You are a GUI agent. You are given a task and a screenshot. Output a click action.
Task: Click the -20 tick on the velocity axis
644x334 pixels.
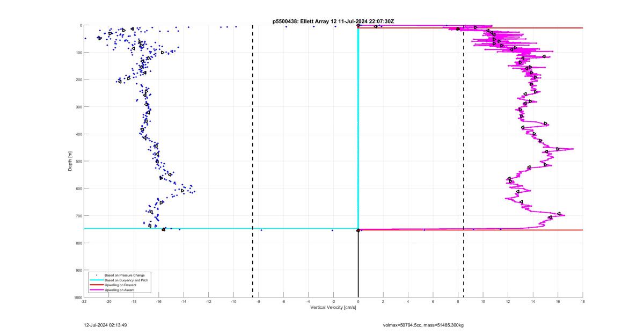click(109, 302)
